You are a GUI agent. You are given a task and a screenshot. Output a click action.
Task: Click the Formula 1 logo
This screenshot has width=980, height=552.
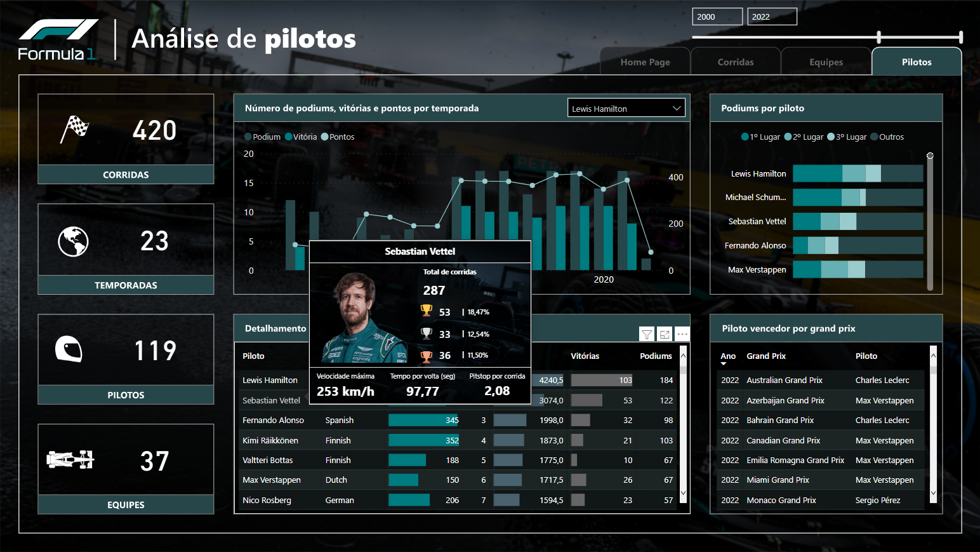click(x=58, y=39)
